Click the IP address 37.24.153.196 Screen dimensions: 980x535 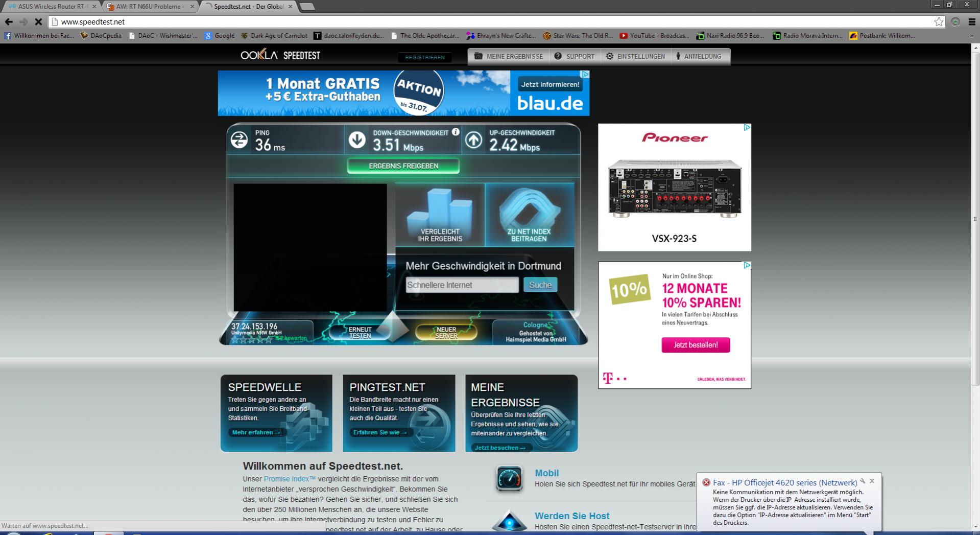click(254, 326)
